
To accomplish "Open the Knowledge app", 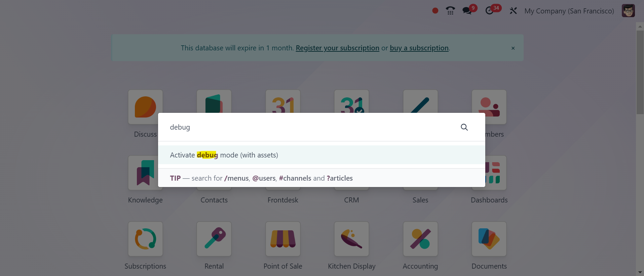I will pyautogui.click(x=145, y=173).
